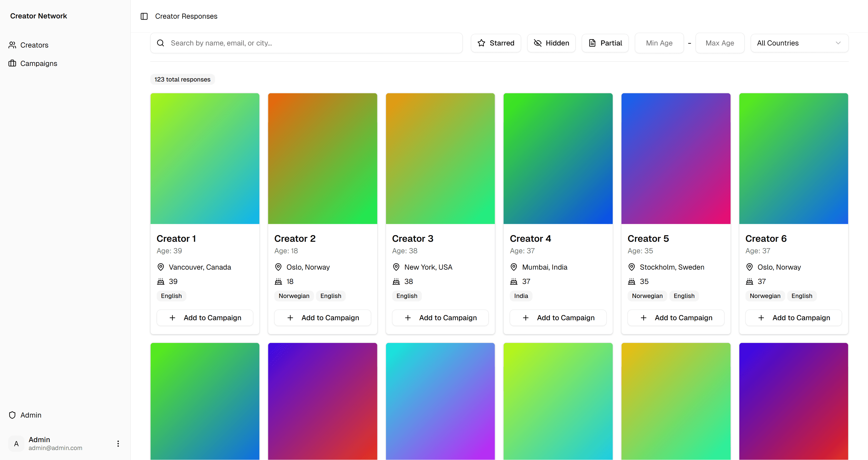Screen dimensions: 868x460
Task: Toggle the sidebar panel icon
Action: pos(144,16)
